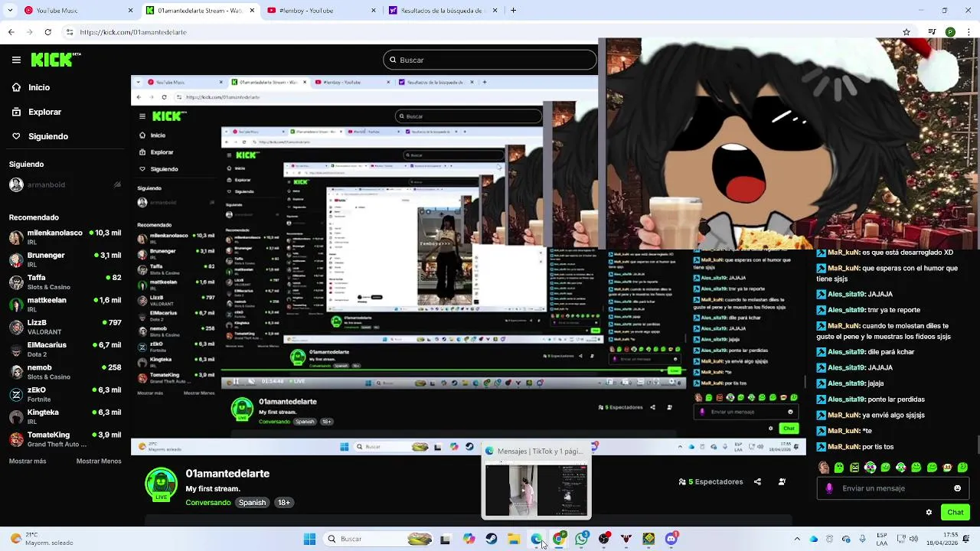Close the YouTube Music tab
Image resolution: width=980 pixels, height=551 pixels.
click(x=130, y=11)
